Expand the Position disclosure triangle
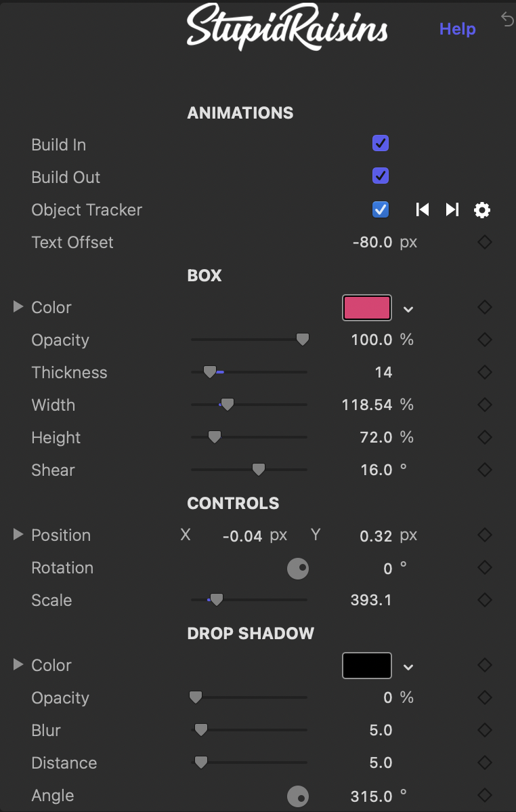This screenshot has width=516, height=812. [x=18, y=534]
